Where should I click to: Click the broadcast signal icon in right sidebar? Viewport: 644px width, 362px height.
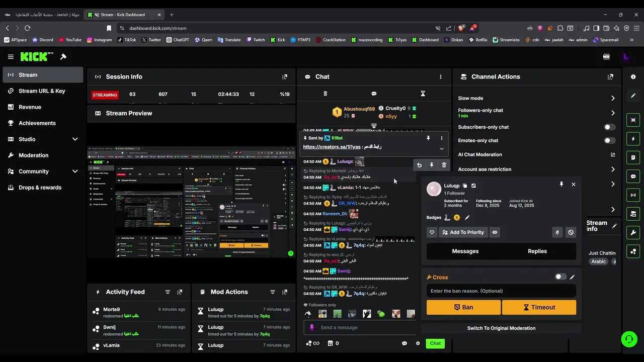coord(633,195)
